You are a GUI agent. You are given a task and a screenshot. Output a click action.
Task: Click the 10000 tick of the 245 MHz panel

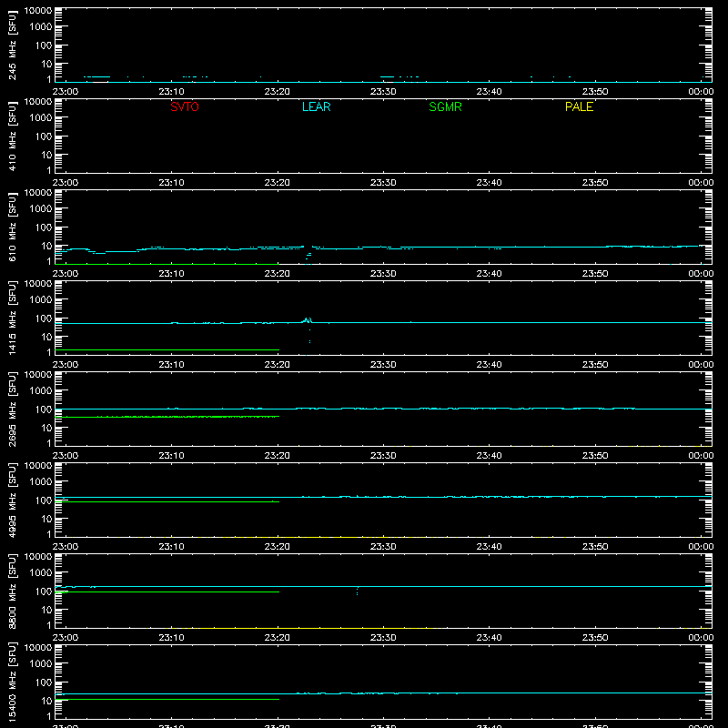tap(38, 11)
